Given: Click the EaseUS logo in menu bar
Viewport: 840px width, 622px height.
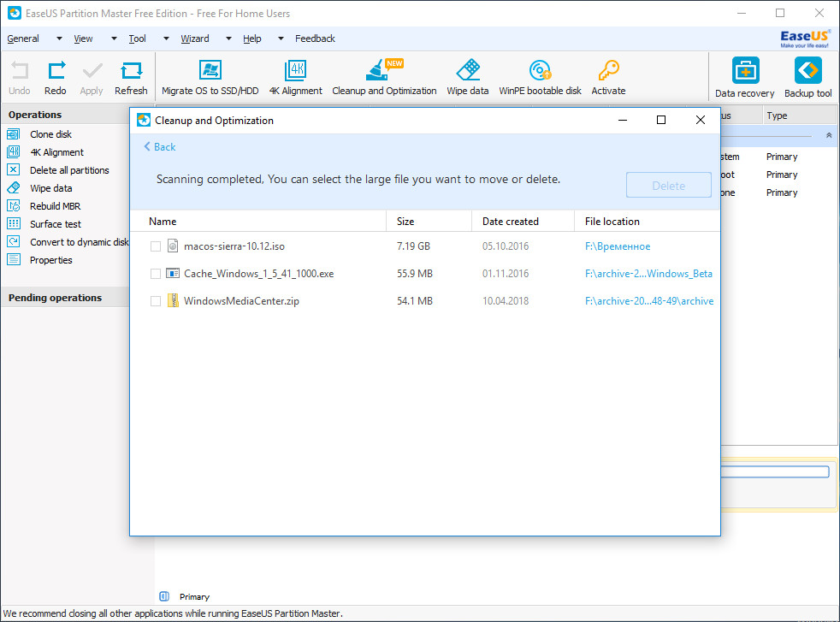Looking at the screenshot, I should pyautogui.click(x=805, y=39).
